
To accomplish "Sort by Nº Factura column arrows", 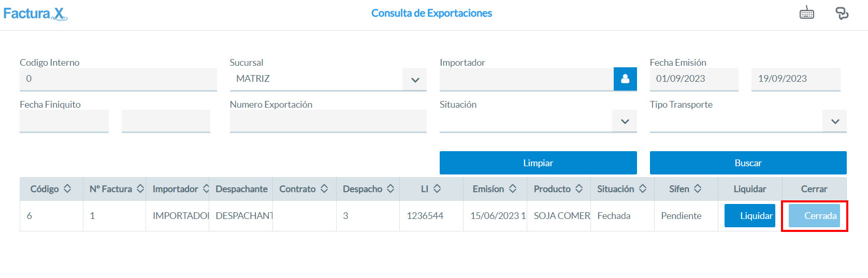I will 140,189.
